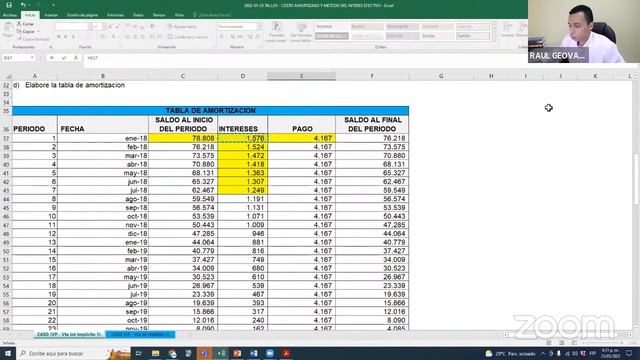
Task: Open Adobe Acrobat from the taskbar
Action: click(286, 353)
